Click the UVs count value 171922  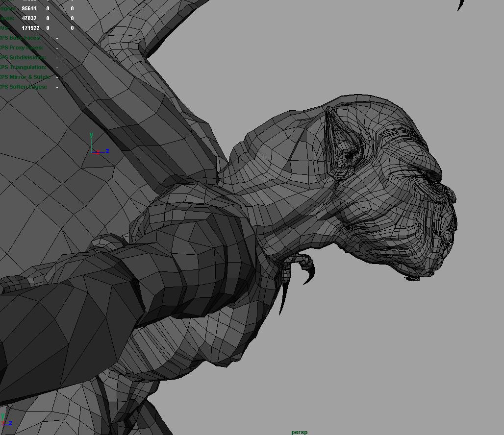pos(30,28)
